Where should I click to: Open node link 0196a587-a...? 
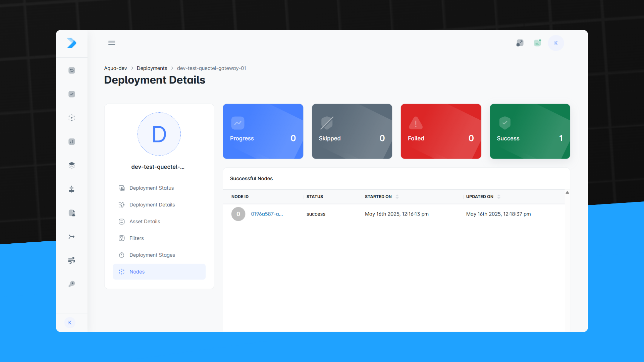[267, 214]
